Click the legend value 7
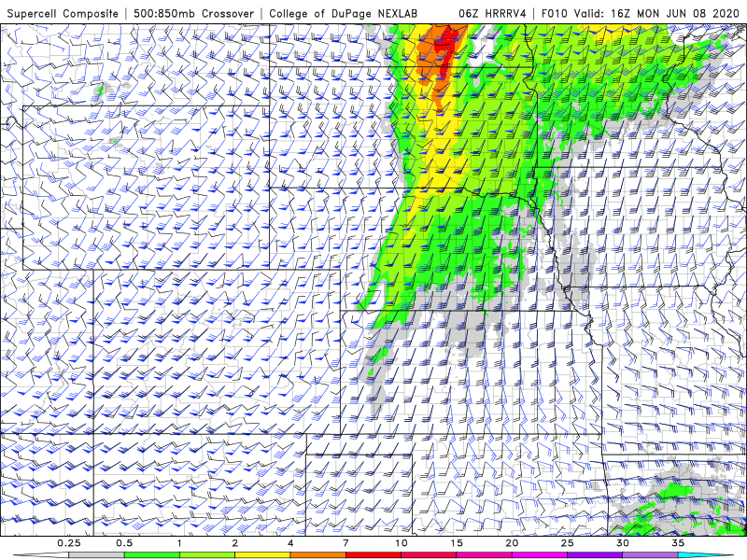The image size is (747, 560). pos(345,543)
